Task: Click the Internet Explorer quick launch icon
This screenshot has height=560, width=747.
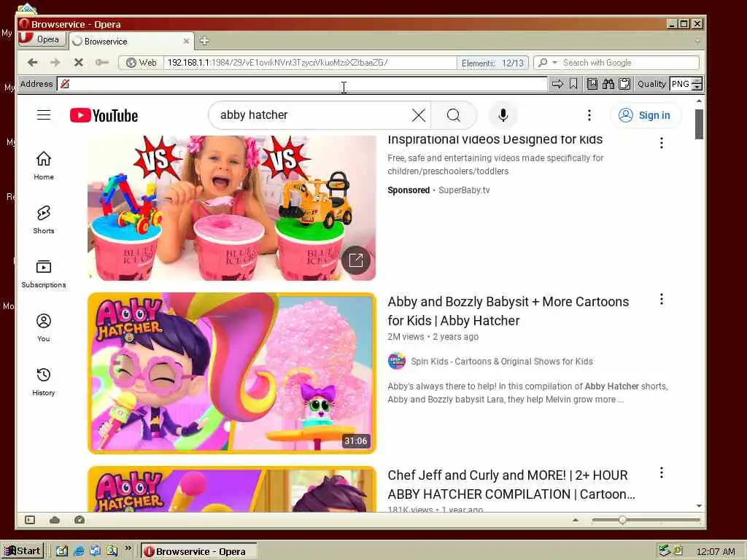Action: click(79, 551)
